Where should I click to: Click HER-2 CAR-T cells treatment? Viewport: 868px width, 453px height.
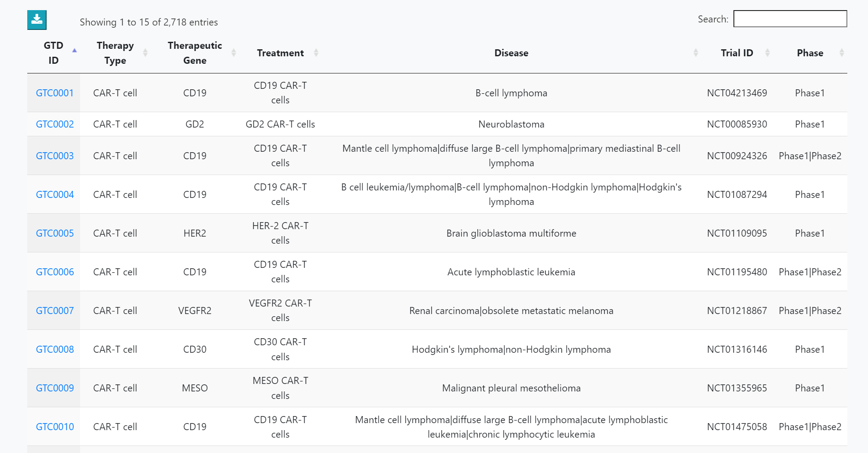click(x=281, y=233)
